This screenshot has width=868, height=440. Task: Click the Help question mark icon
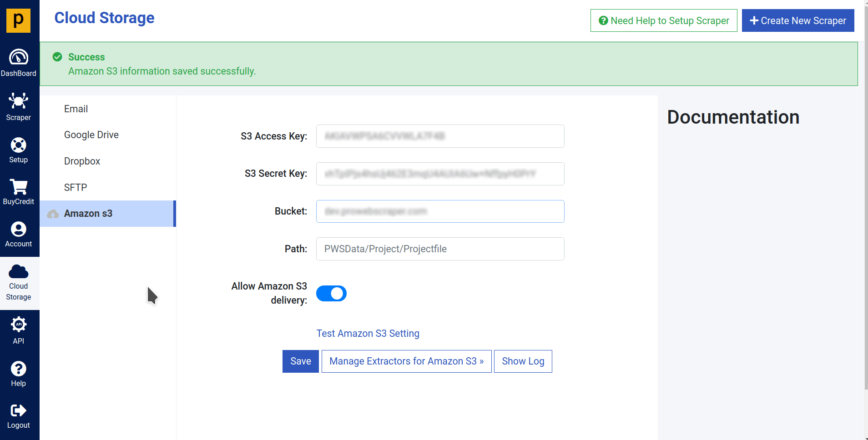19,369
